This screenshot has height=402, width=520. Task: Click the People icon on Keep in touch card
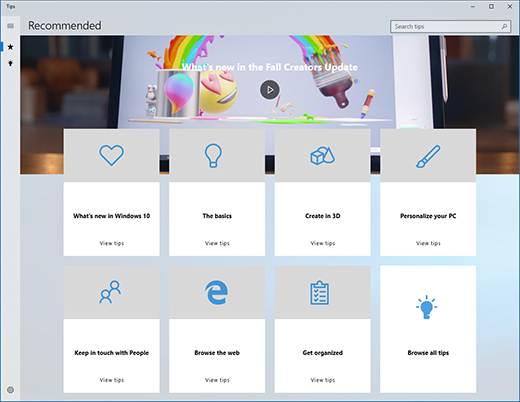(110, 292)
